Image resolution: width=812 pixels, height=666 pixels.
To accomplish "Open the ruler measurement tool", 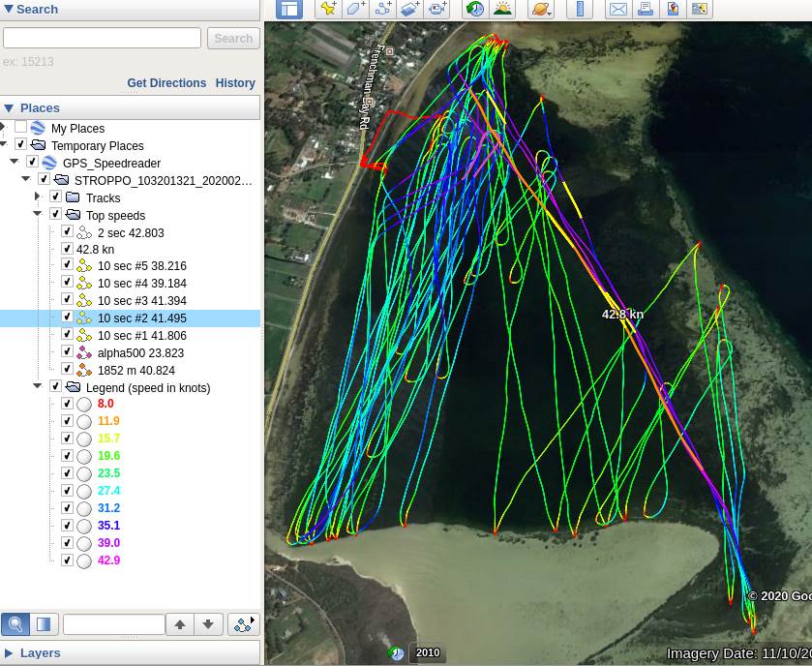I will coord(581,10).
